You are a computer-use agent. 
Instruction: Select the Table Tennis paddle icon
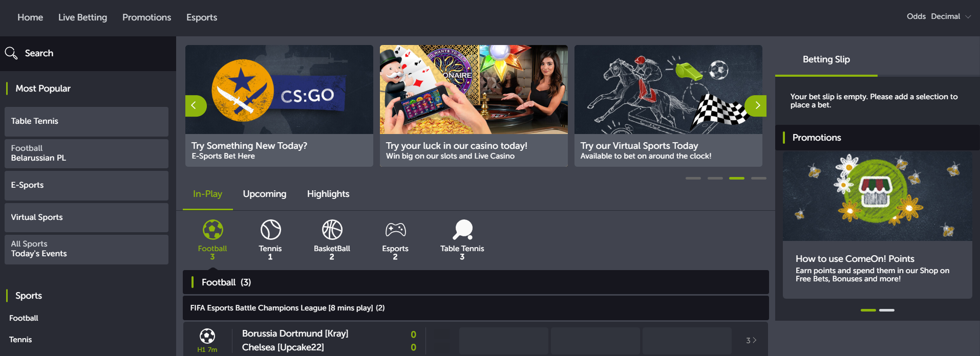462,230
